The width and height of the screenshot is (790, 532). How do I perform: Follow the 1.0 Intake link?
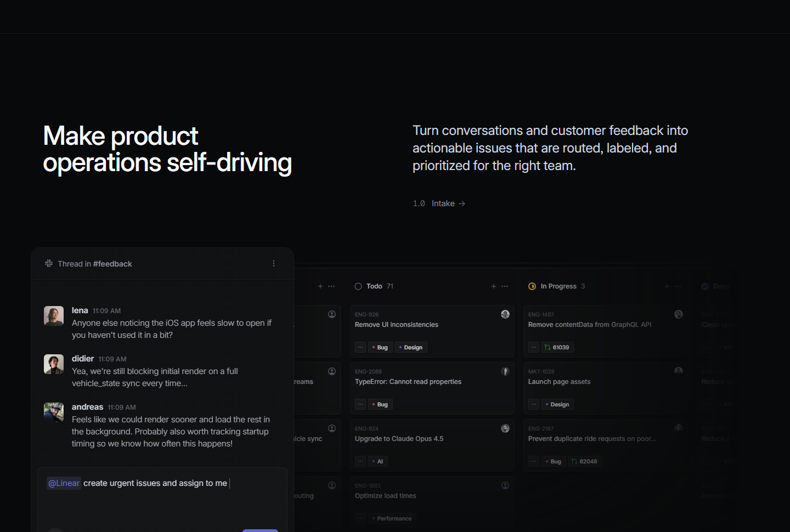pyautogui.click(x=439, y=203)
